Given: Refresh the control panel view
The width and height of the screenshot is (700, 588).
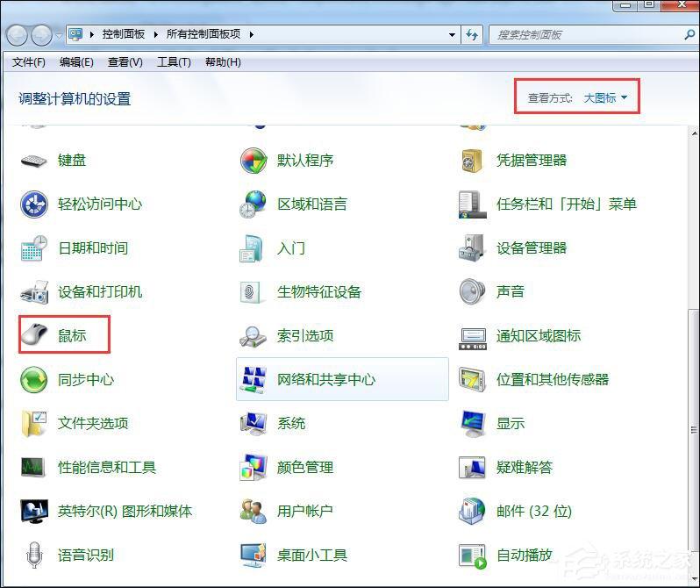Looking at the screenshot, I should click(472, 34).
